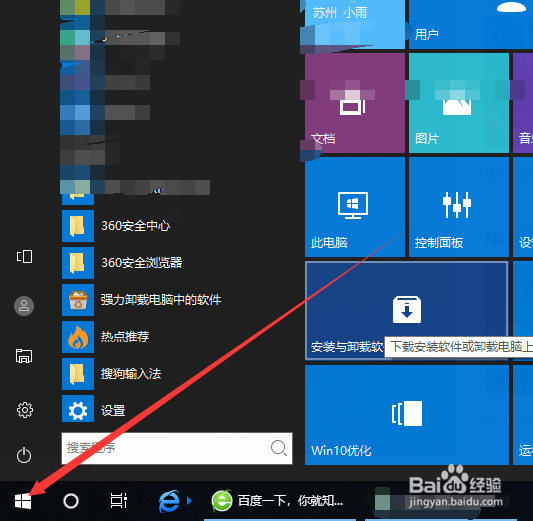Click the white gear icon beside 设置
Viewport: 533px width, 521px height.
[x=78, y=411]
